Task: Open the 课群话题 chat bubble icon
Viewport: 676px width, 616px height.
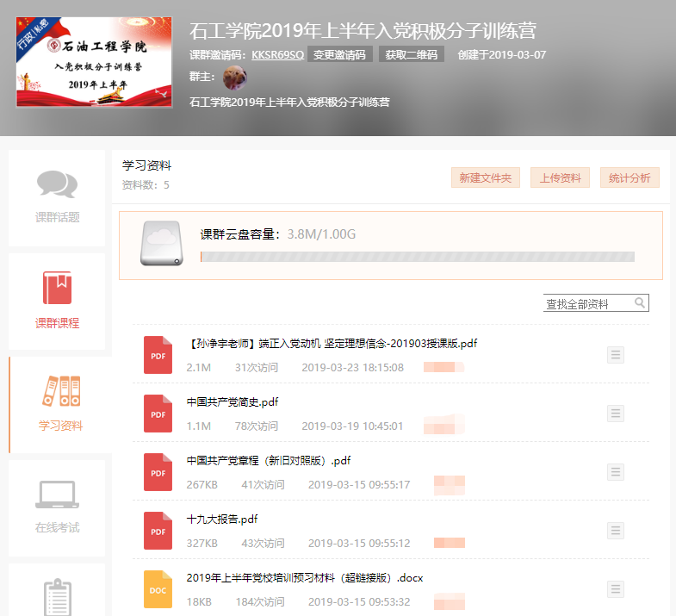Action: coord(57,184)
